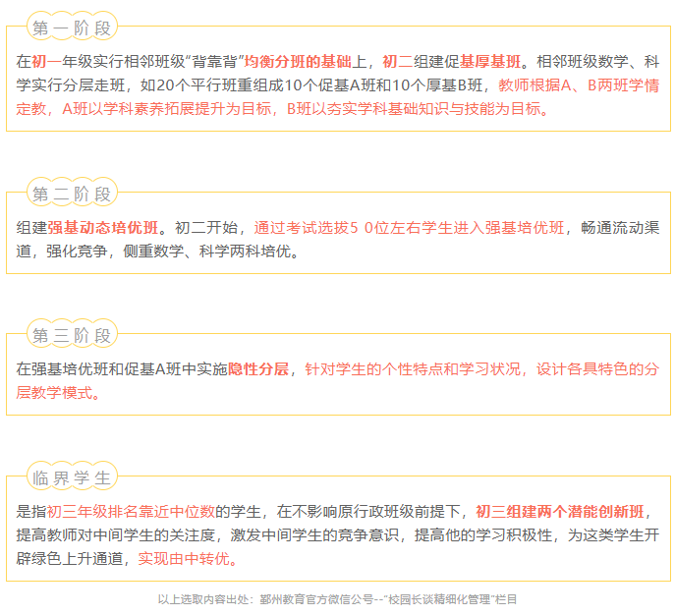The width and height of the screenshot is (675, 616).
Task: Click the bold phrase 强基动态培优班
Action: coord(103,227)
